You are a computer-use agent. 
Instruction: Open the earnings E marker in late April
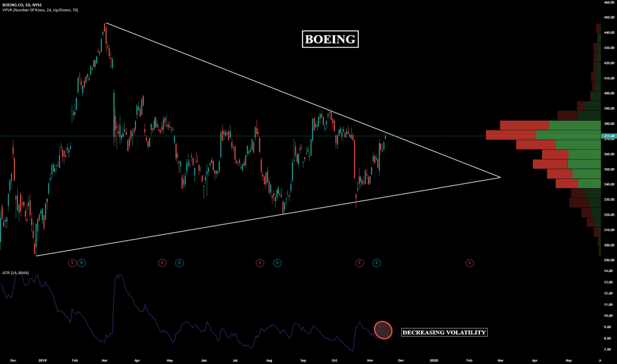(162, 263)
